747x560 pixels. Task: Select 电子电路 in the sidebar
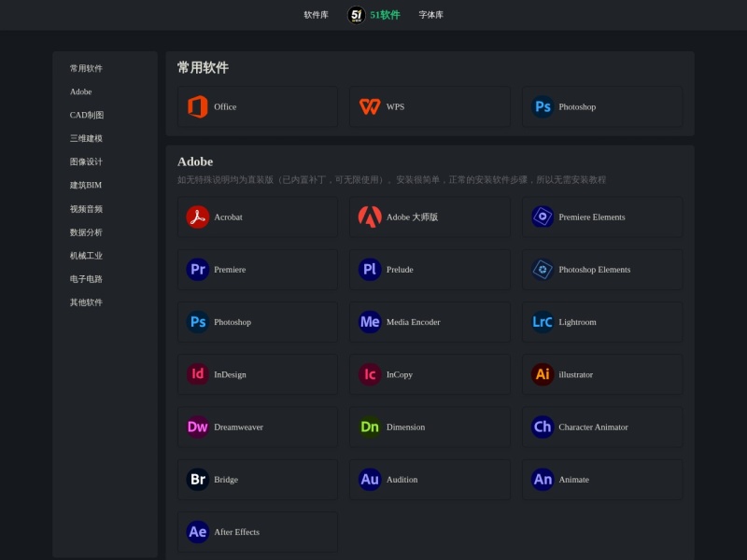point(86,278)
